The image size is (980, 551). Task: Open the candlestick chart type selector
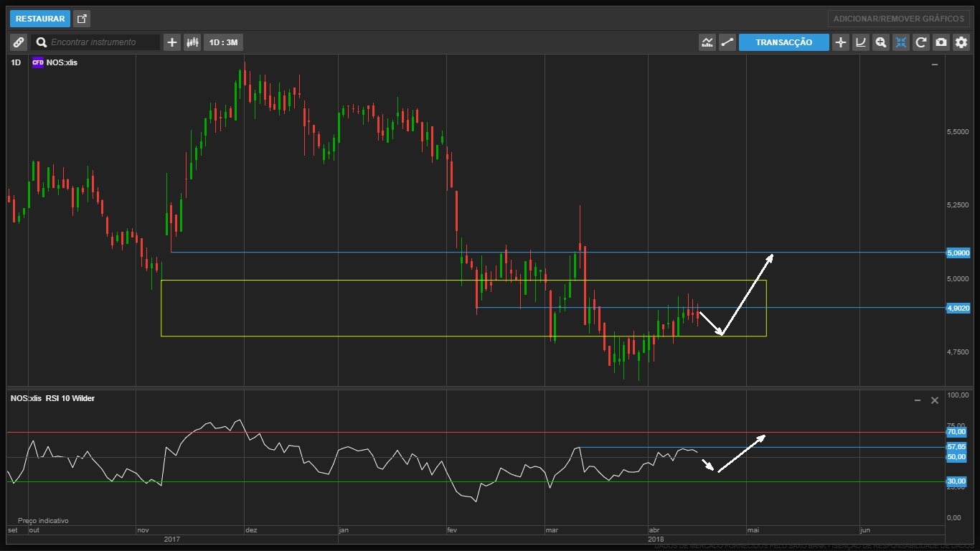[192, 42]
